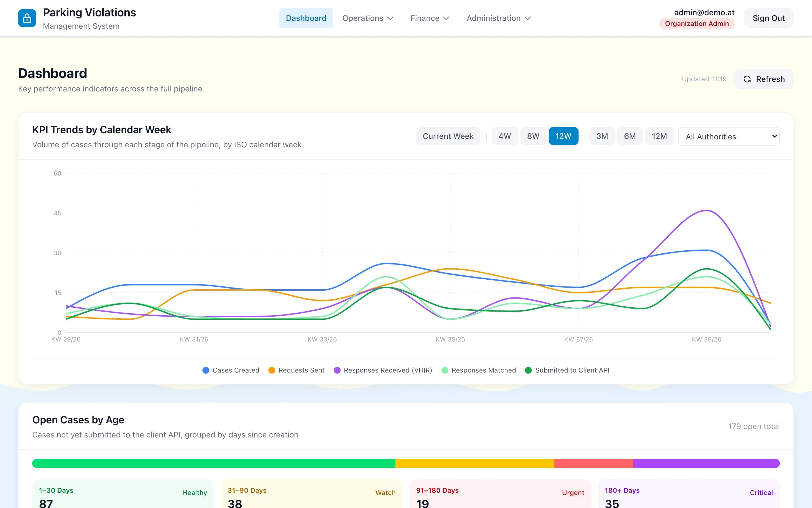Click the Open Cases by Age heading
Viewport: 812px width, 508px height.
pyautogui.click(x=78, y=420)
